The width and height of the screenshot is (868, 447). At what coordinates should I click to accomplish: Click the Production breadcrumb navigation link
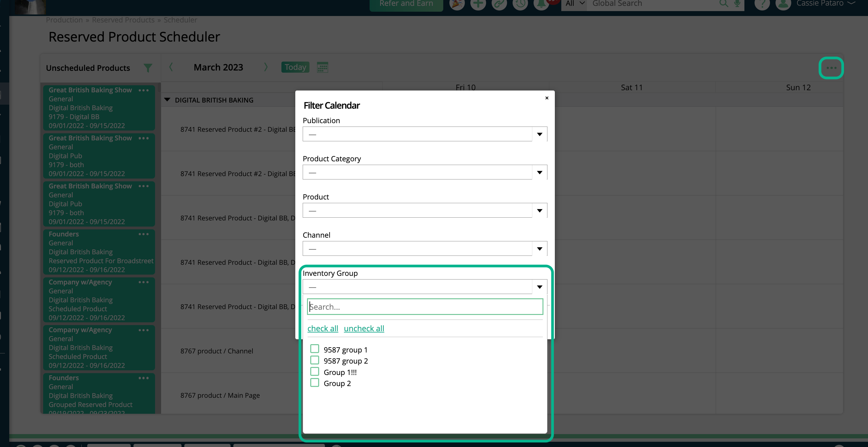63,19
